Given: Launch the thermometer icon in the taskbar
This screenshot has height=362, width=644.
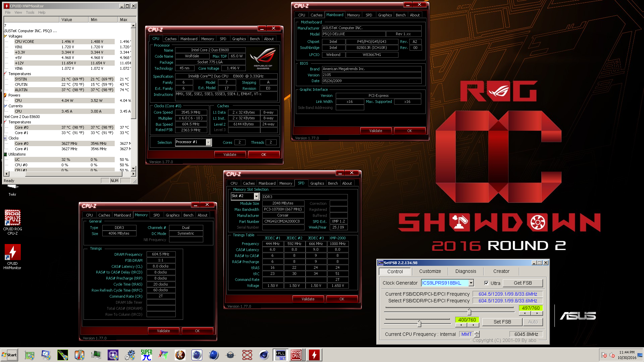Looking at the screenshot, I should tap(79, 355).
